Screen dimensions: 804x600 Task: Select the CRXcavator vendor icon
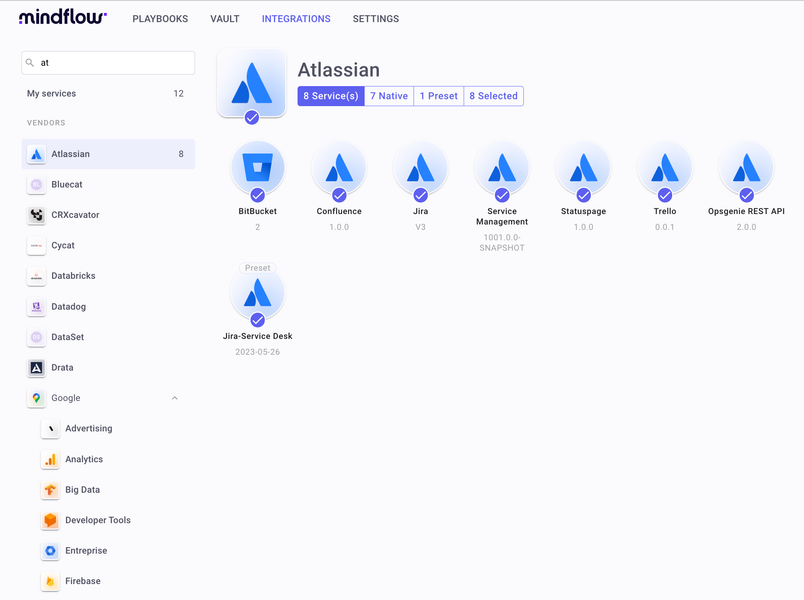pos(36,215)
